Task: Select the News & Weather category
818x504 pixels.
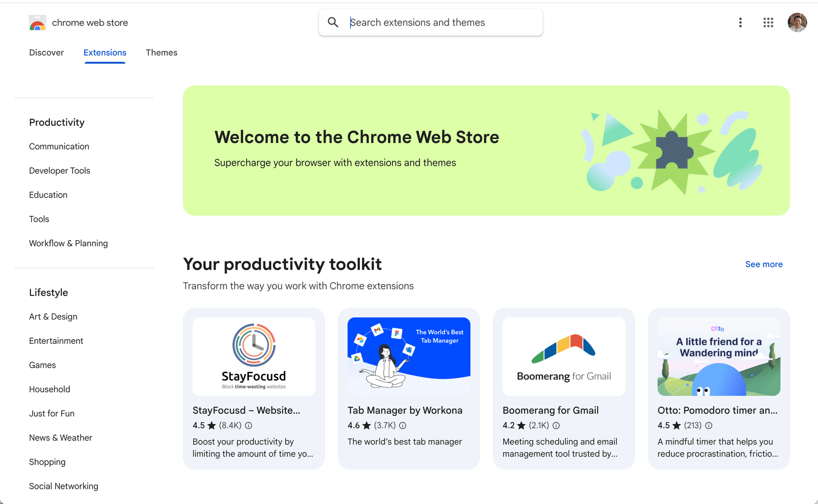Action: (61, 437)
